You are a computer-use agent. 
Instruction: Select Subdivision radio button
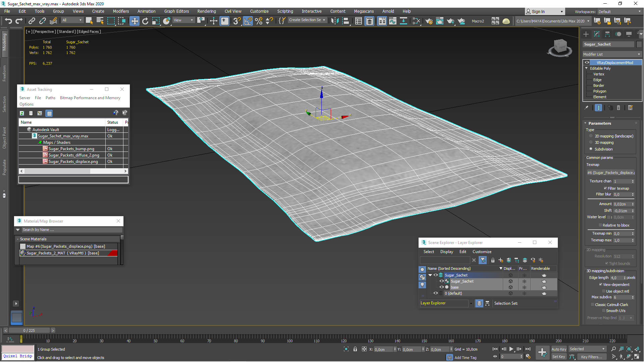click(591, 149)
